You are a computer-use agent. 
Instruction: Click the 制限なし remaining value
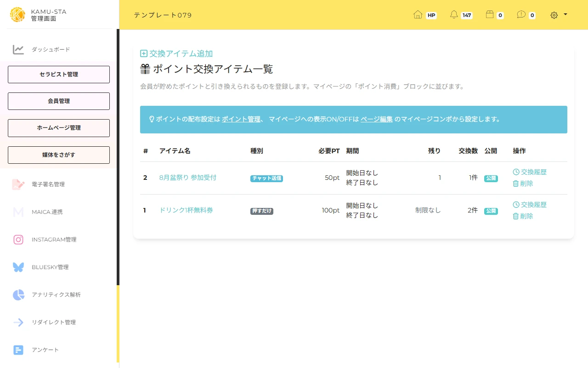click(x=428, y=210)
